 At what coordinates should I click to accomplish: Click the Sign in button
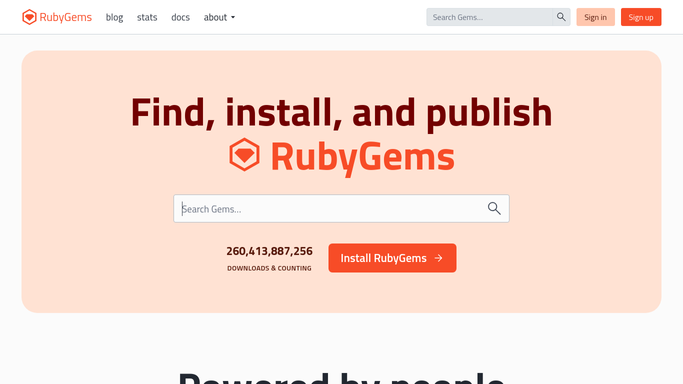pos(595,17)
